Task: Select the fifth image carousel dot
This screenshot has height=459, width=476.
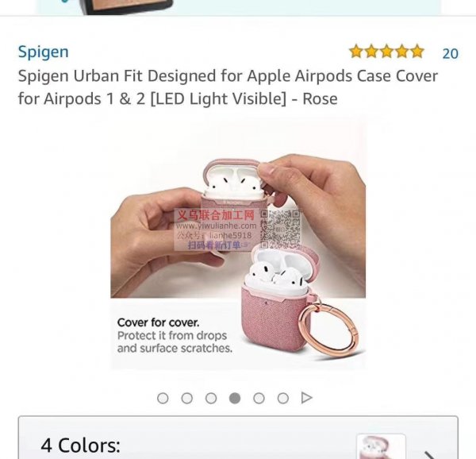Action: point(259,398)
